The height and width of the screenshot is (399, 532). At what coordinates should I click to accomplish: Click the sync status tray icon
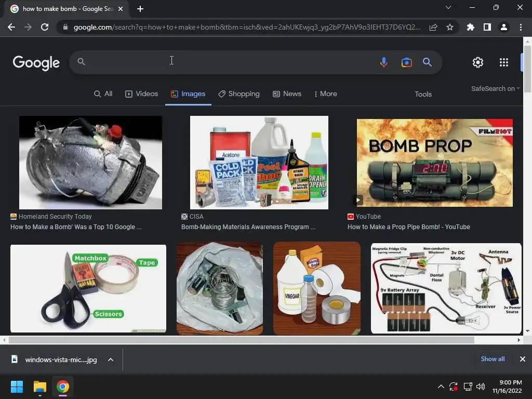453,387
